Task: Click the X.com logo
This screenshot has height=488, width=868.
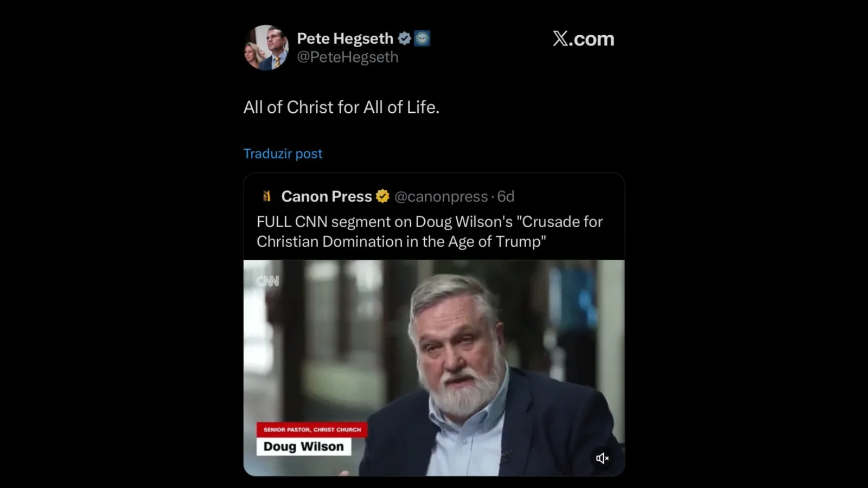Action: [583, 38]
